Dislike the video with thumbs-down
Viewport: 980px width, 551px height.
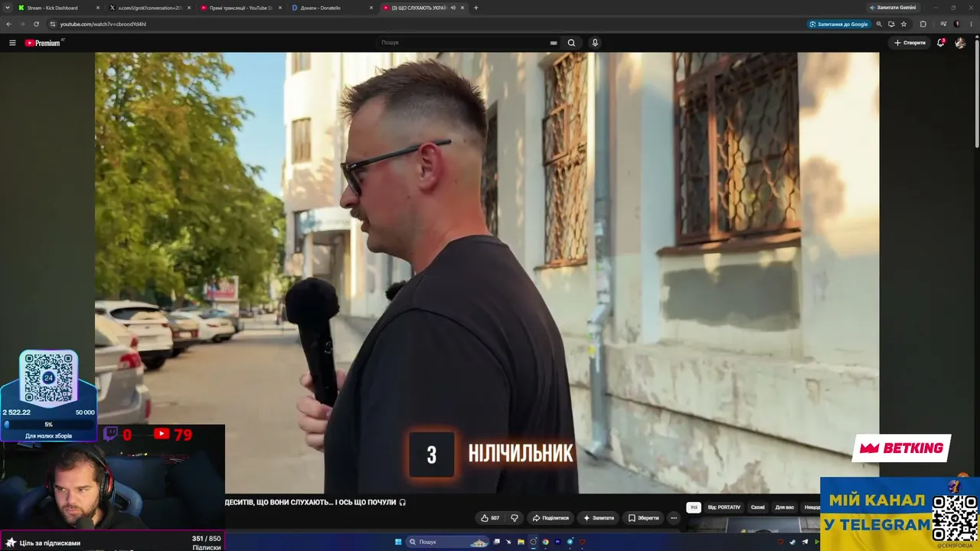coord(514,518)
